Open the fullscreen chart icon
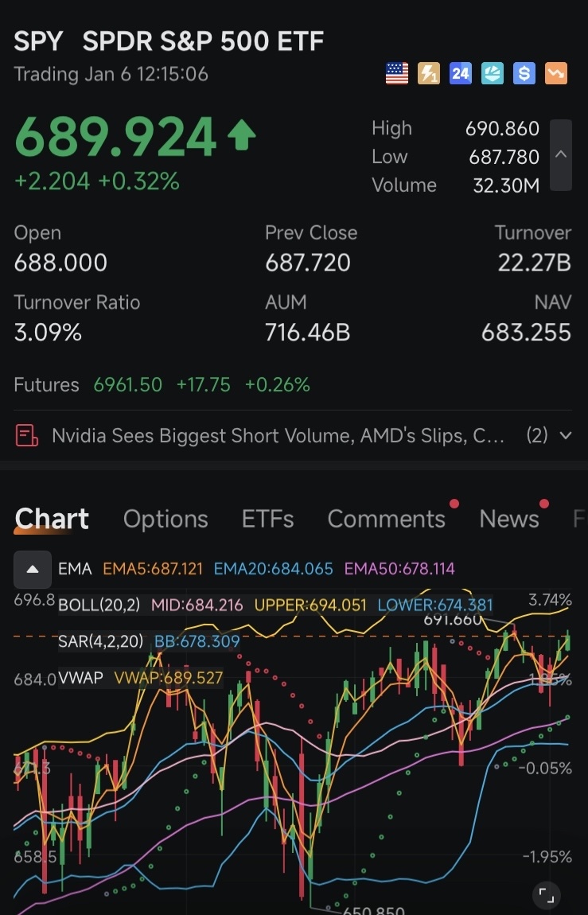Screen dimensions: 588x915 [x=547, y=894]
